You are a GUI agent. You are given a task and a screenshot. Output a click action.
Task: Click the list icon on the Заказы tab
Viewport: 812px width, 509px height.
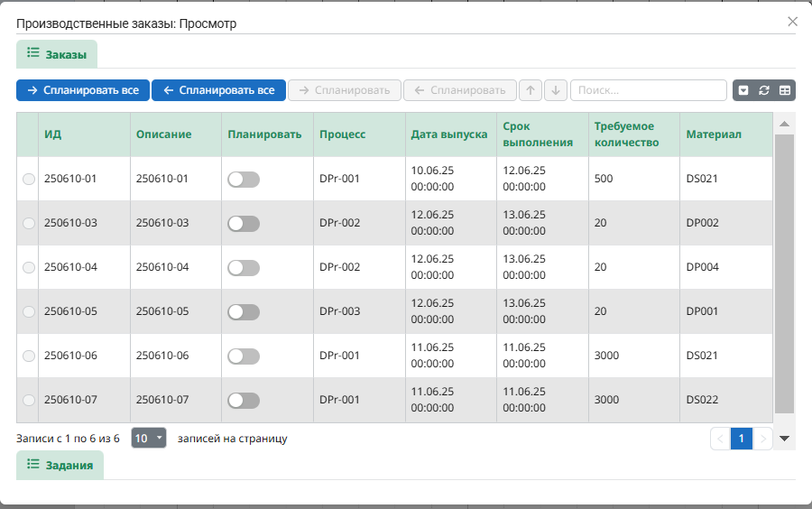33,53
